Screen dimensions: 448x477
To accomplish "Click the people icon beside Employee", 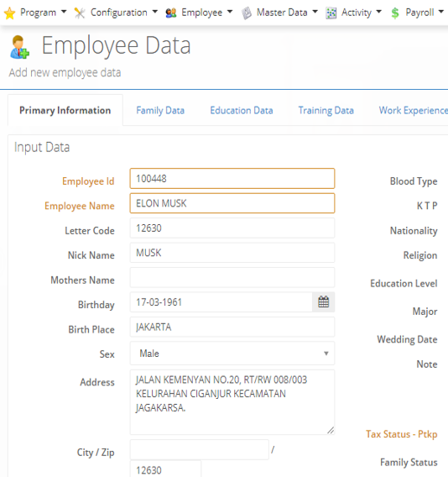I will click(171, 13).
